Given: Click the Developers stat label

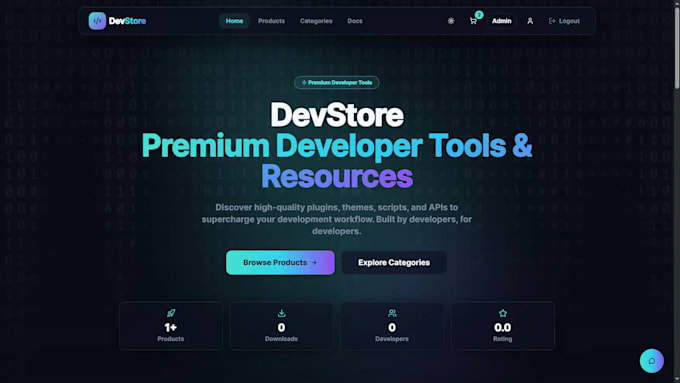Looking at the screenshot, I should point(392,339).
